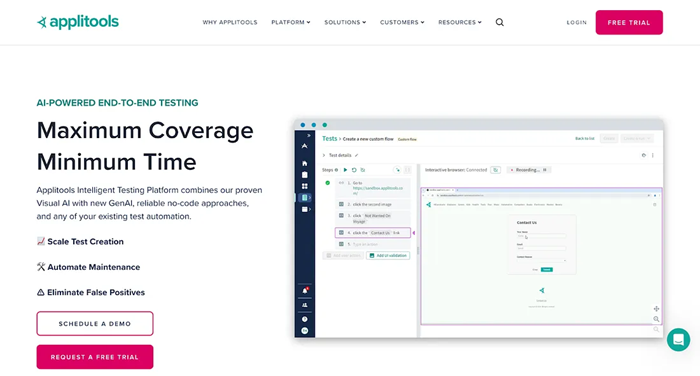Click the zoom magnifier in browser preview
The height and width of the screenshot is (376, 700).
coord(656,319)
